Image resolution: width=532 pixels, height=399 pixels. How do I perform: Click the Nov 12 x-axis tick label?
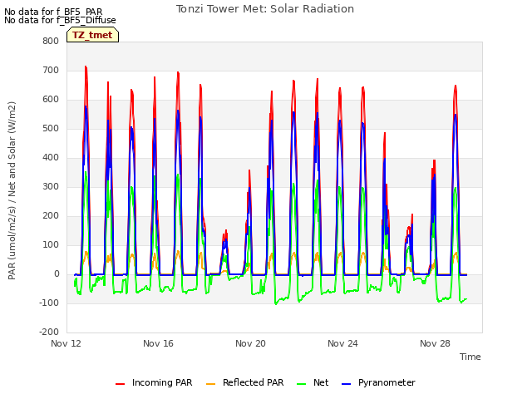pyautogui.click(x=66, y=343)
